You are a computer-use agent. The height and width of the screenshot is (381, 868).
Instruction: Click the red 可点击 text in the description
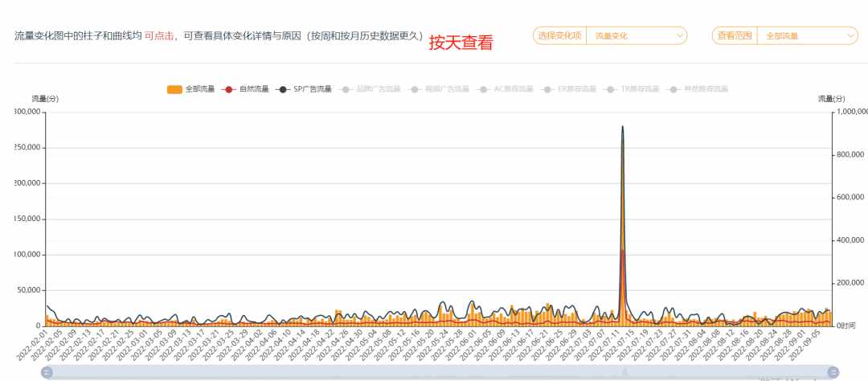tap(159, 36)
